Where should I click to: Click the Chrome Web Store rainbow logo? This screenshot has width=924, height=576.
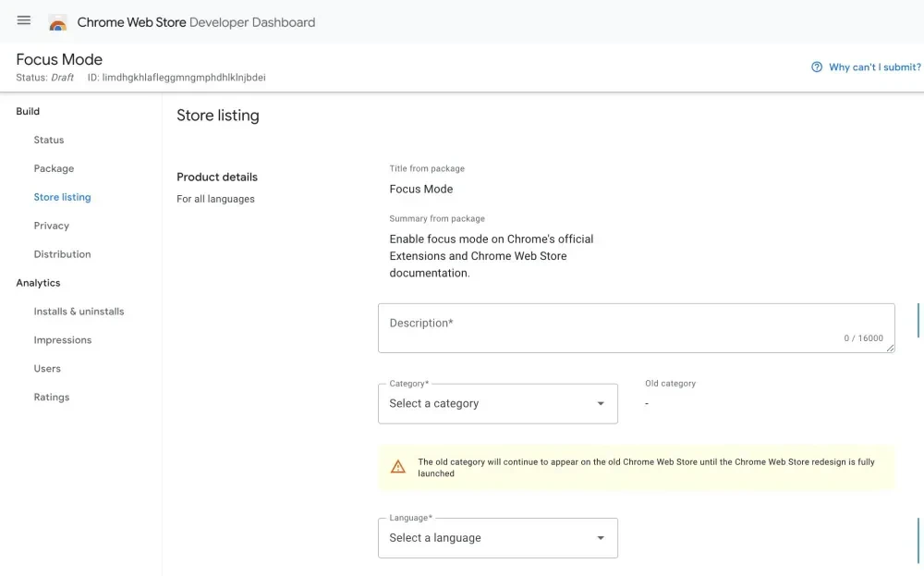(57, 23)
